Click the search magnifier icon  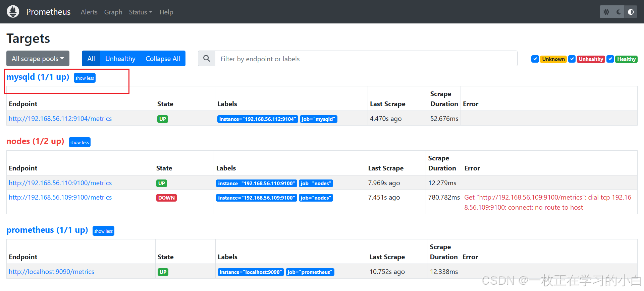207,59
